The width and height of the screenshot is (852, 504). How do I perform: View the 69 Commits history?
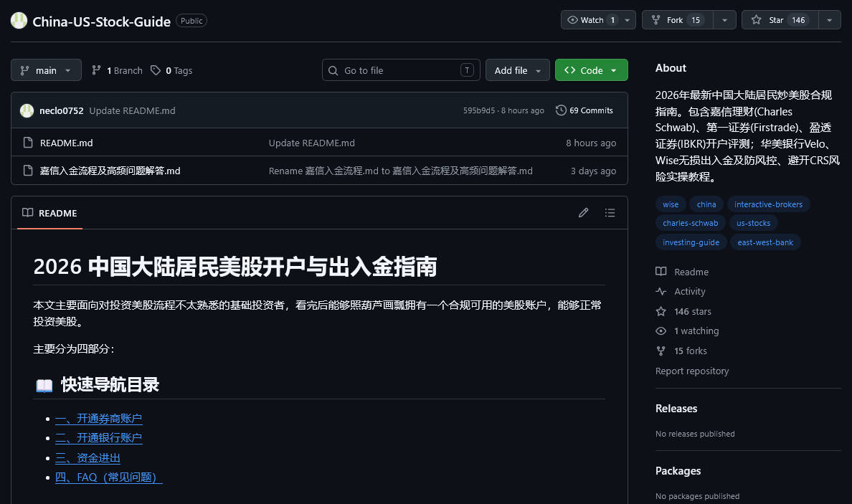[x=584, y=111]
